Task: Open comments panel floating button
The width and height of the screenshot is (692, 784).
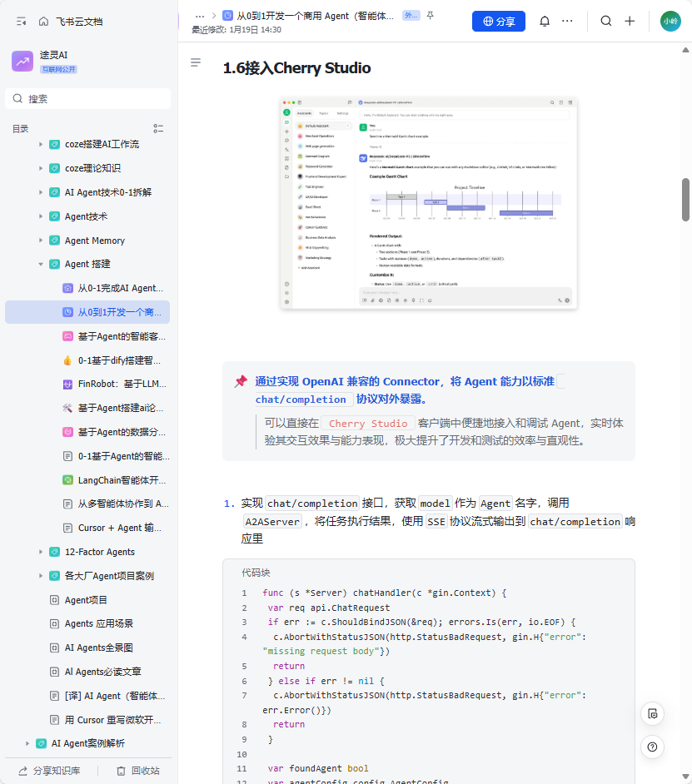Action: click(x=653, y=713)
